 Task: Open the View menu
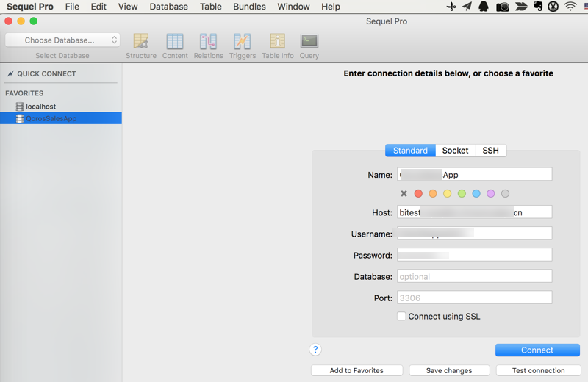point(128,7)
